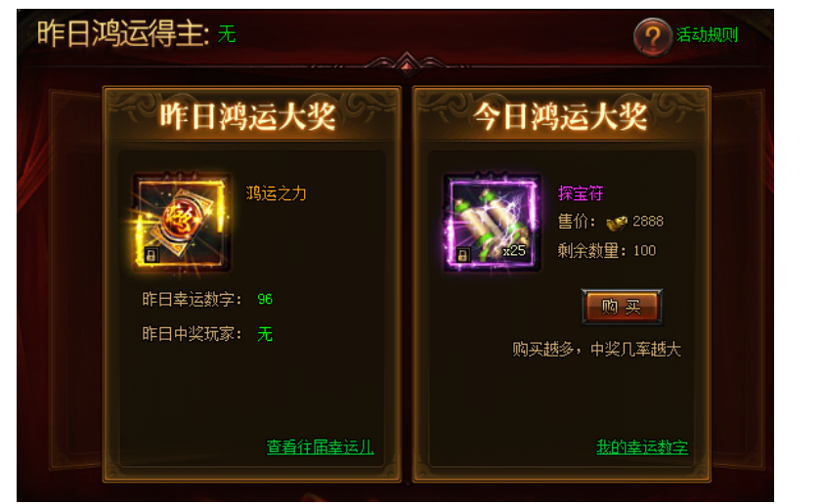822x504 pixels.
Task: Click the 探宝符 item name text
Action: coord(581,193)
